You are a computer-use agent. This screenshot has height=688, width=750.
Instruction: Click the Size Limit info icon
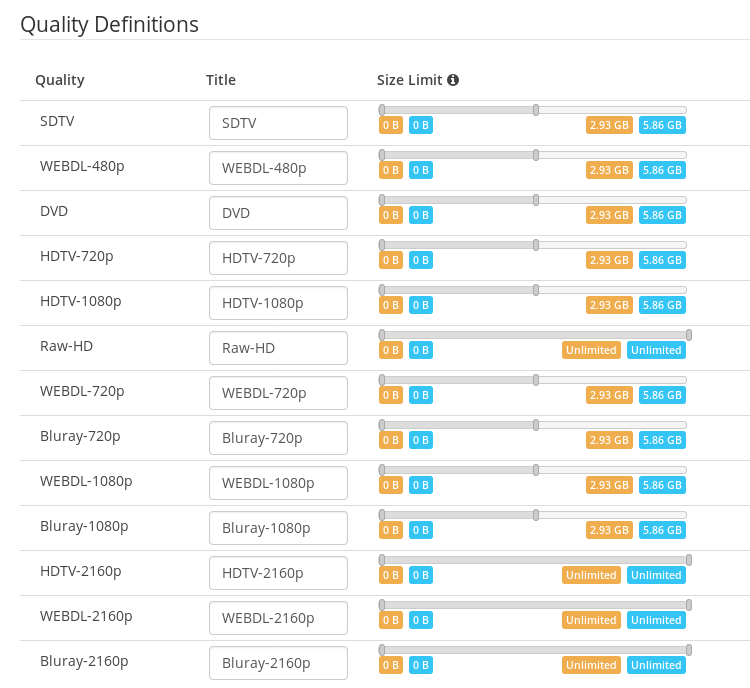(452, 80)
